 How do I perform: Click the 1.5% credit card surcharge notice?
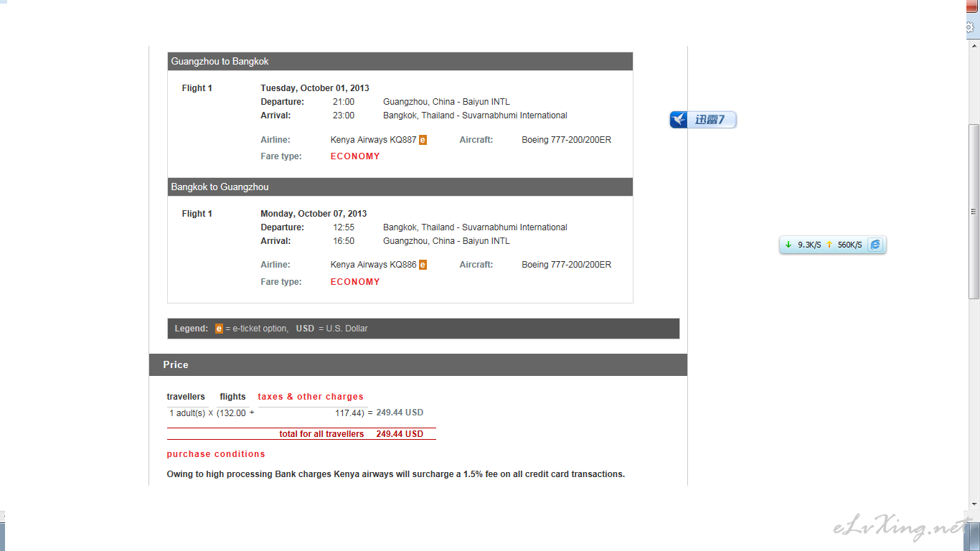click(x=396, y=474)
